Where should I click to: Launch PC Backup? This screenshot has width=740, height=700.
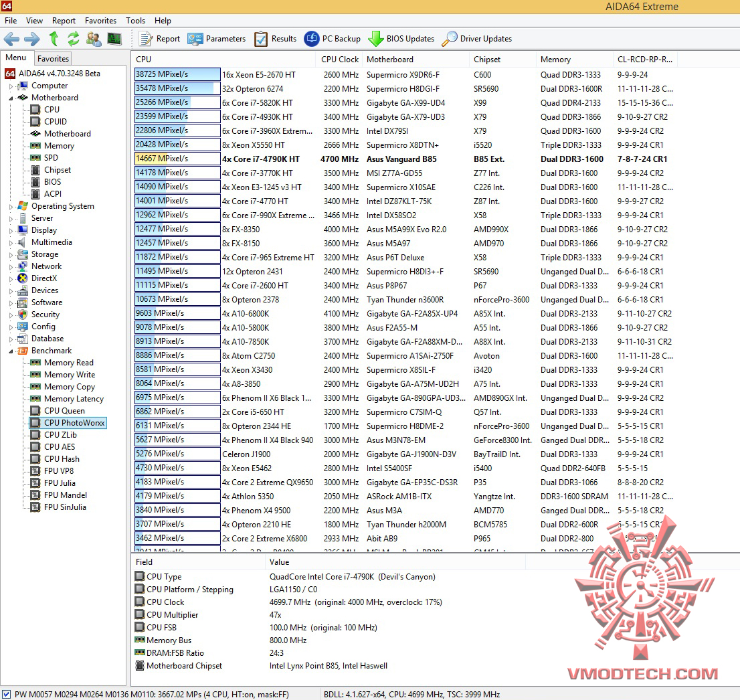coord(333,39)
